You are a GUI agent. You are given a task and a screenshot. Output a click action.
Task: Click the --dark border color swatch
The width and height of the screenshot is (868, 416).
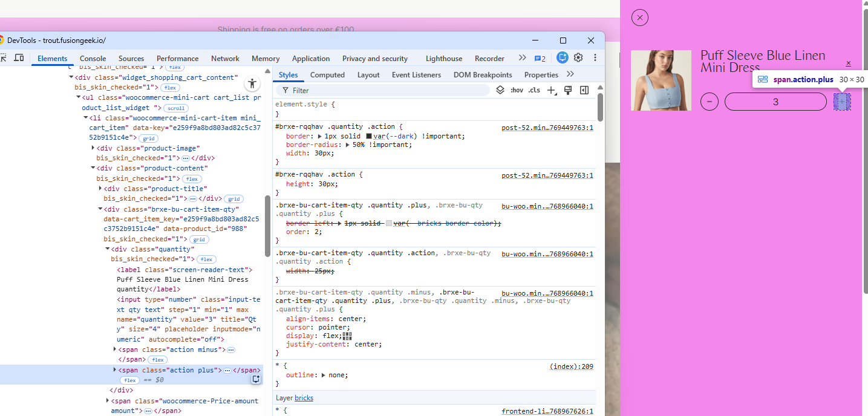(x=369, y=136)
